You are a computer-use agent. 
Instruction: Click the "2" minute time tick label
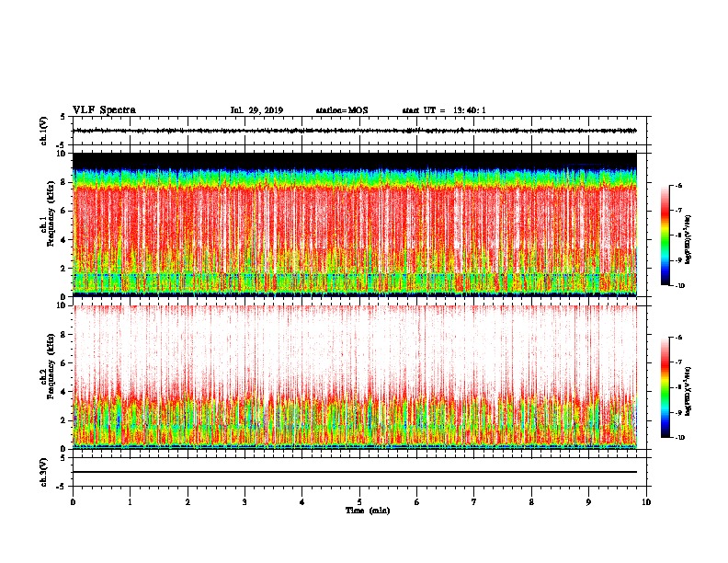188,502
